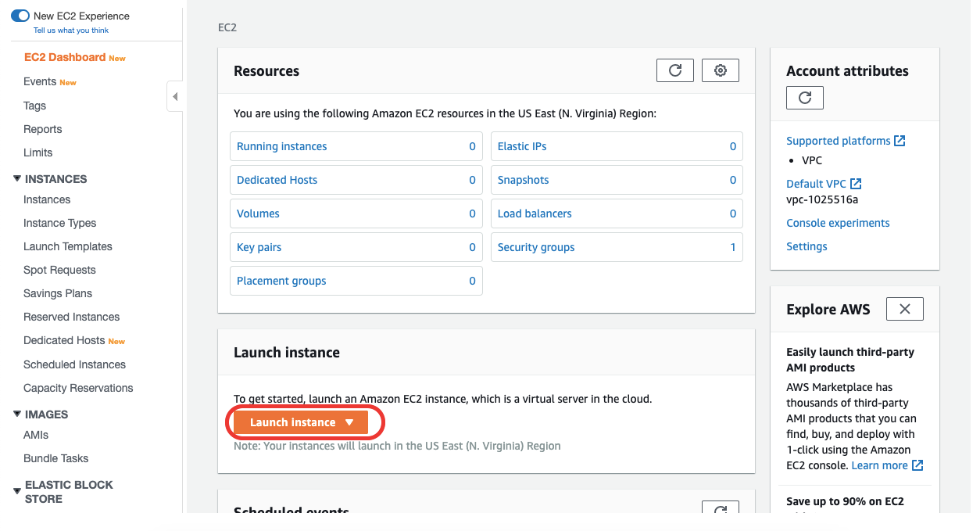Click Tell us what you think
The width and height of the screenshot is (980, 531).
pyautogui.click(x=71, y=30)
